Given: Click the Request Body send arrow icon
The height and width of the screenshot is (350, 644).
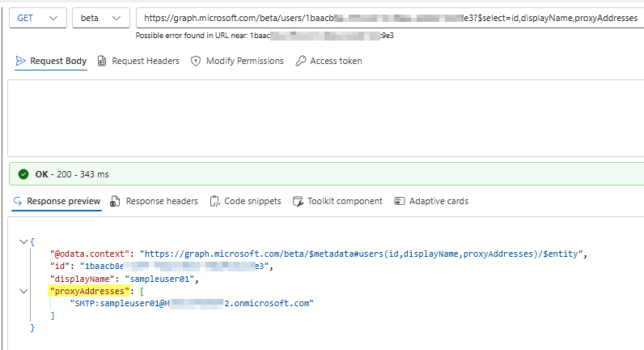Looking at the screenshot, I should (20, 61).
